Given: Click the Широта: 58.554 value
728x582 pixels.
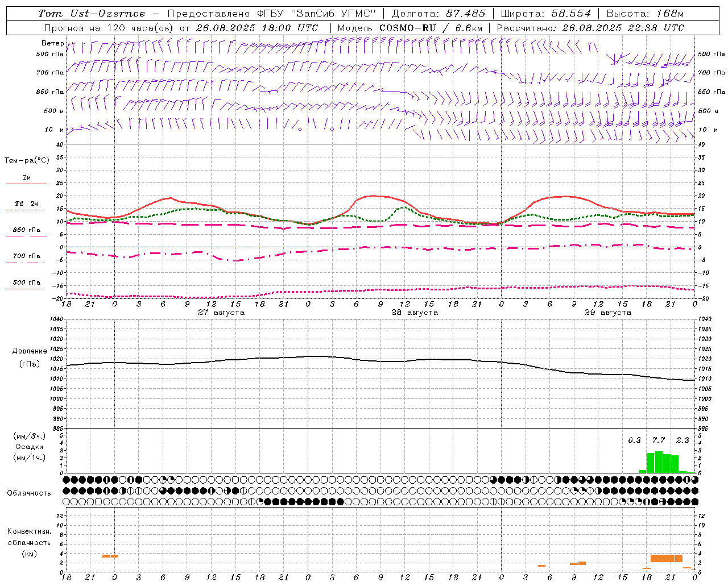Looking at the screenshot, I should point(545,14).
